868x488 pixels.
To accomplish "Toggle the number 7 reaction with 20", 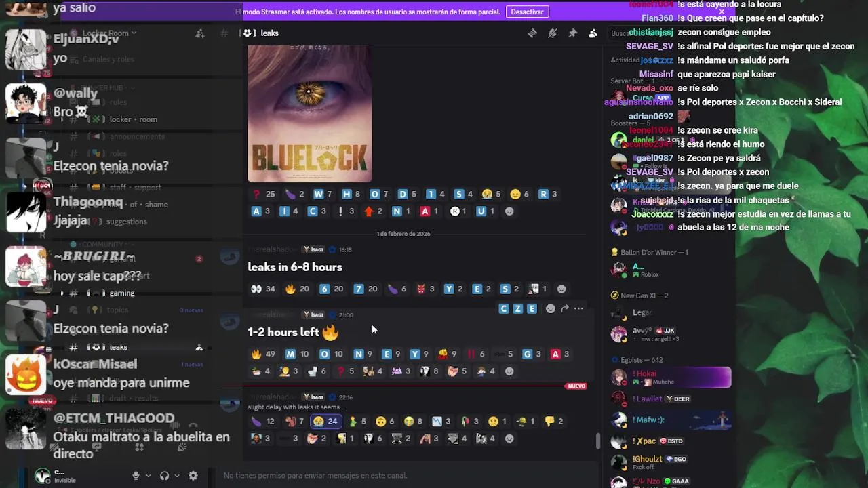I will (366, 289).
